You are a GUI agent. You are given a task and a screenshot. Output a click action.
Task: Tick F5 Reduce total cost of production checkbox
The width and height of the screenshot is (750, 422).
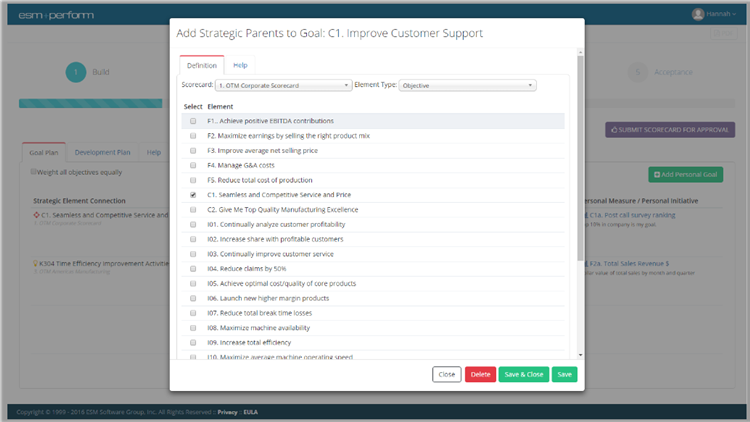click(193, 180)
